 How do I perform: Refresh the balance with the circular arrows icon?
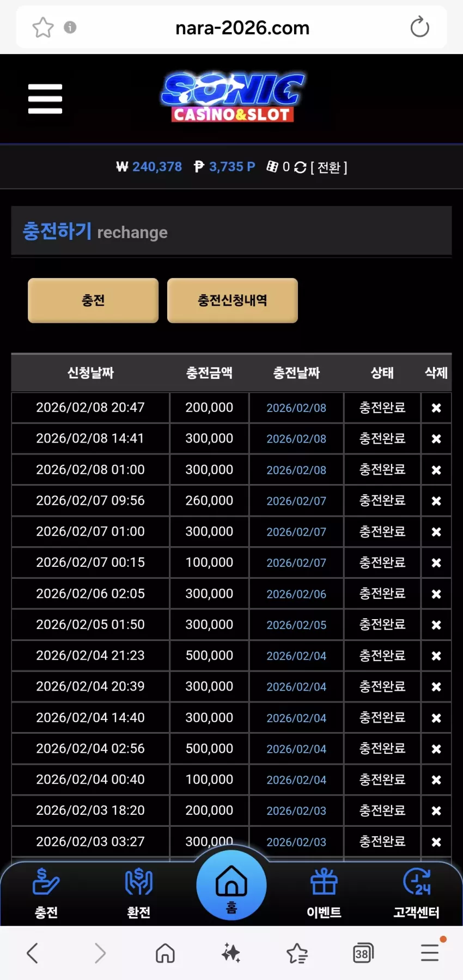tap(300, 167)
